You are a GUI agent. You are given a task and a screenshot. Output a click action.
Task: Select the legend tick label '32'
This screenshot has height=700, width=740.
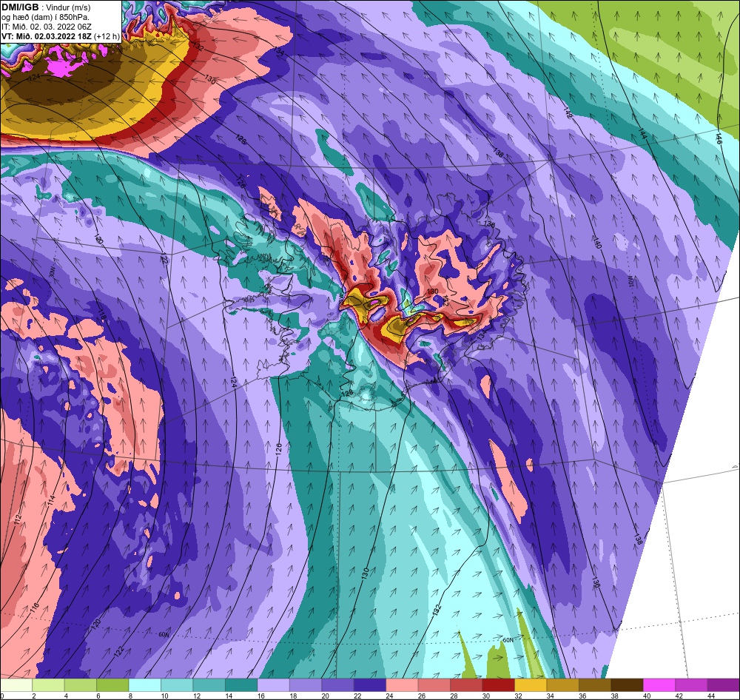pos(518,696)
